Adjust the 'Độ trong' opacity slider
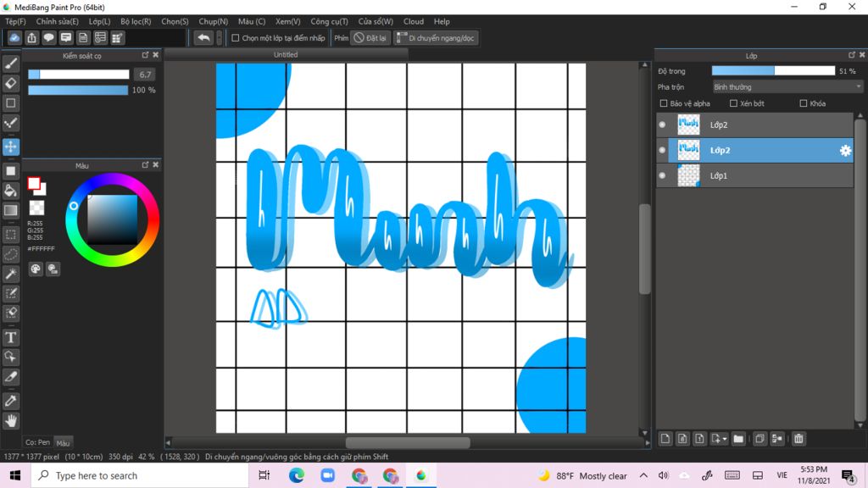868x488 pixels. pyautogui.click(x=773, y=71)
